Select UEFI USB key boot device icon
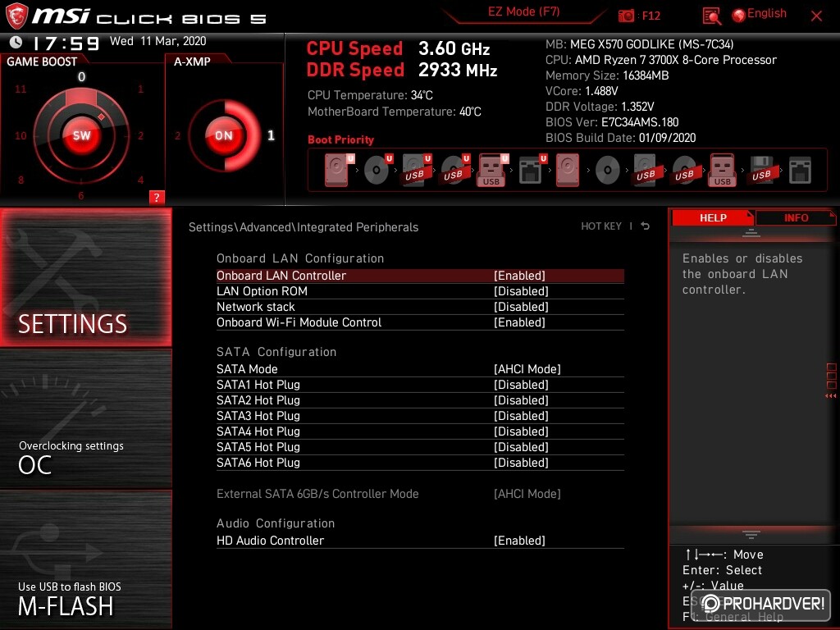The height and width of the screenshot is (630, 840). click(x=492, y=171)
